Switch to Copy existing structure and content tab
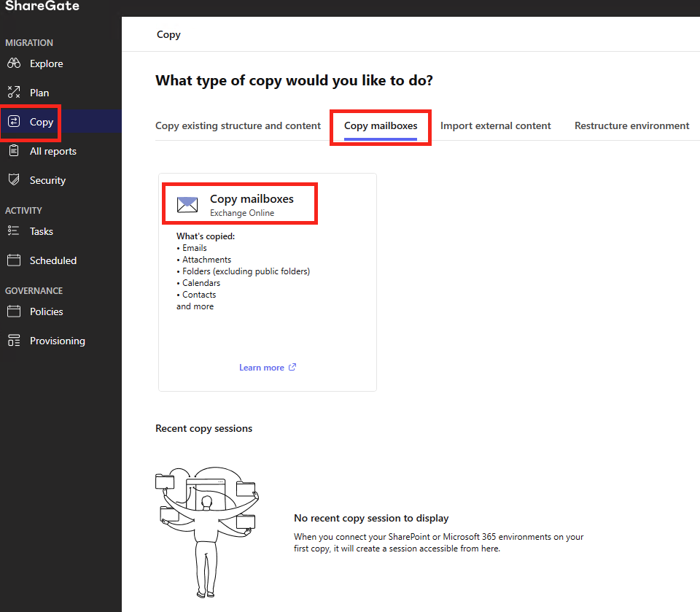 pyautogui.click(x=238, y=125)
